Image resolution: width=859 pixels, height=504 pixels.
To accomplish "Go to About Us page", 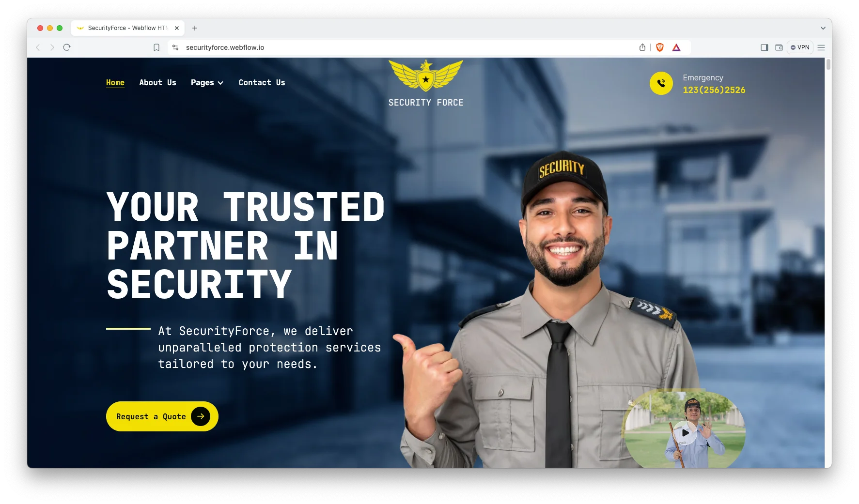I will click(x=157, y=83).
